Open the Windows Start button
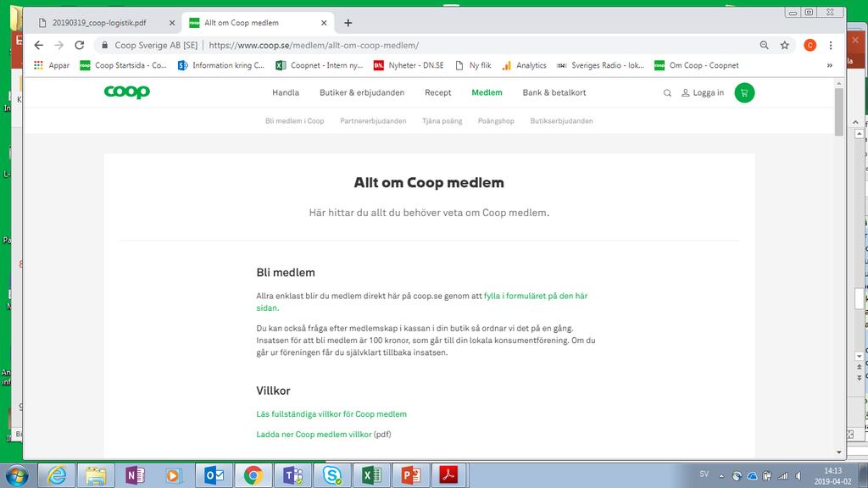Image resolution: width=868 pixels, height=488 pixels. 17,475
